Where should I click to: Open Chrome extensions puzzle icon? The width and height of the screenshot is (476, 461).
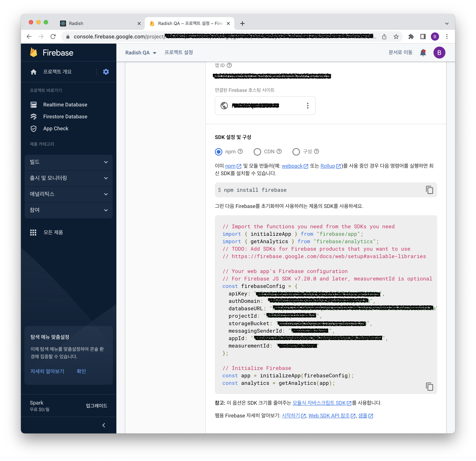[411, 37]
